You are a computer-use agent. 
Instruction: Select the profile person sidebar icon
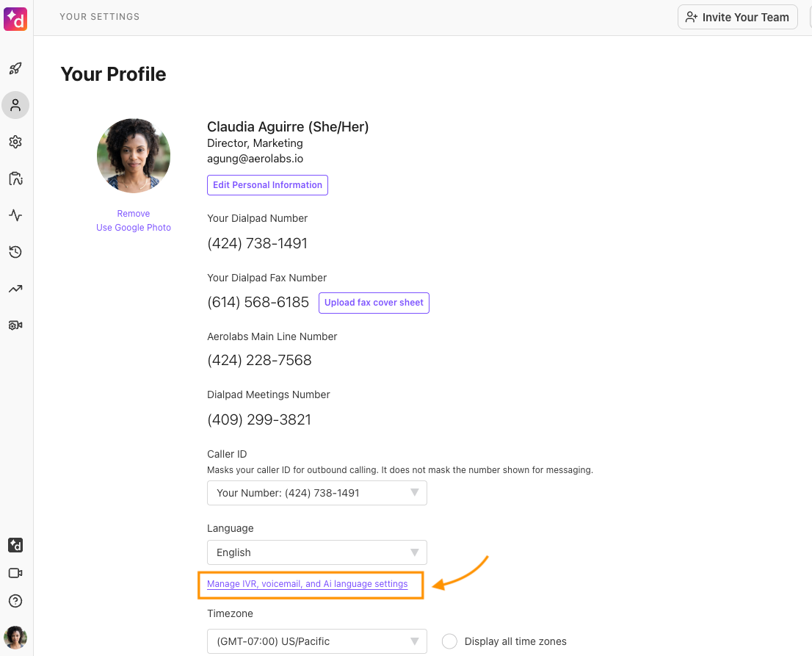coord(15,105)
